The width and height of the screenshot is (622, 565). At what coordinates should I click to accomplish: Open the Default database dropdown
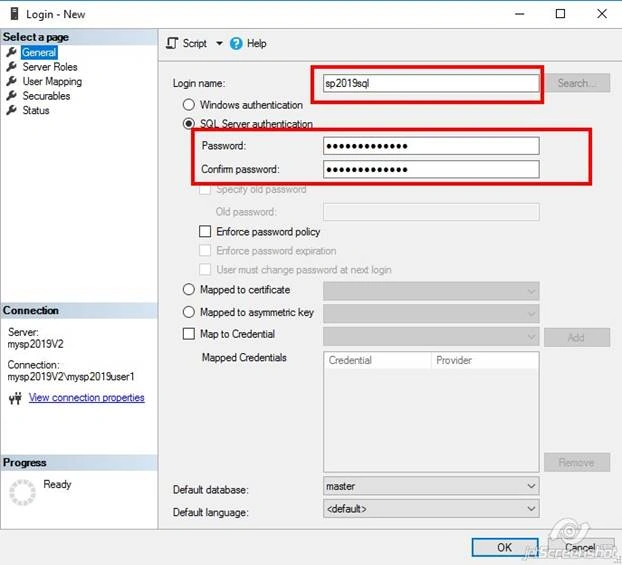431,486
